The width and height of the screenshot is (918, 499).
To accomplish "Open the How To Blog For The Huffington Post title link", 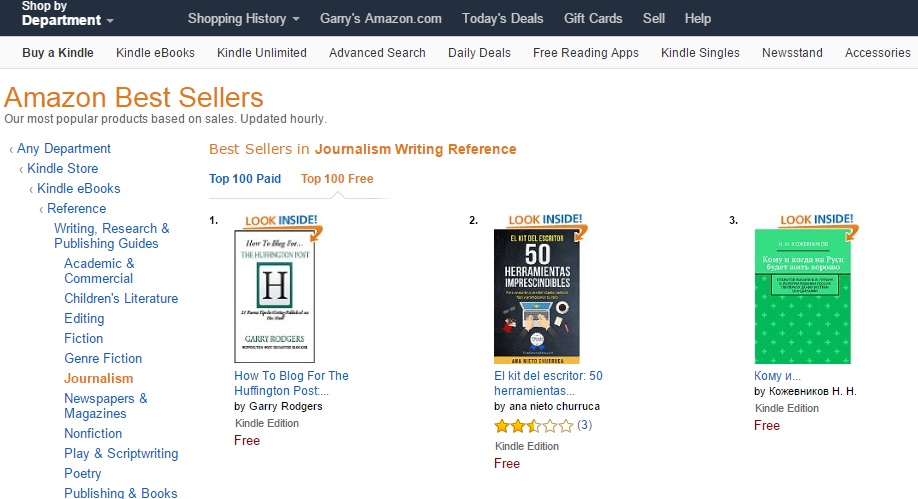I will (291, 383).
